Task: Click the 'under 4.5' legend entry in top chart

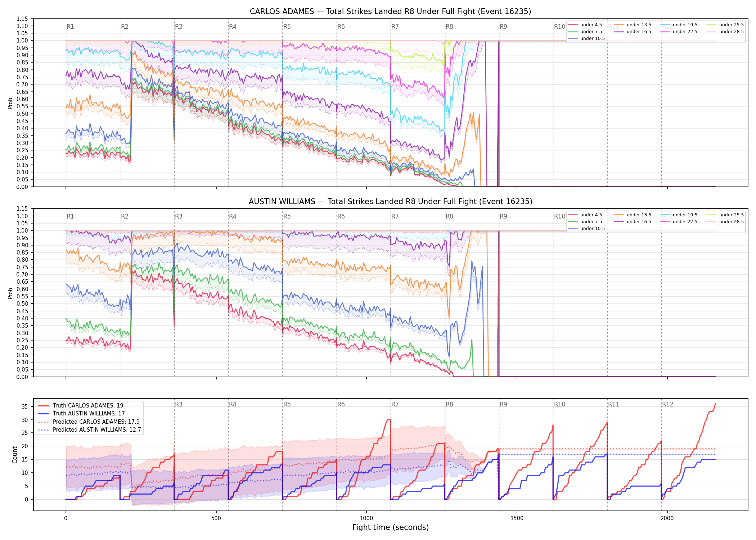Action: (585, 25)
